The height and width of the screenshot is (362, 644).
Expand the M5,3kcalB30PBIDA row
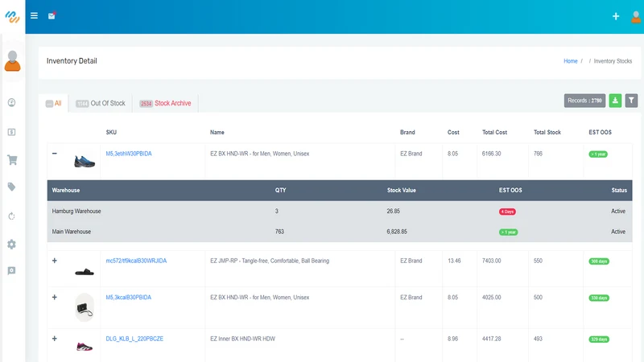point(54,297)
